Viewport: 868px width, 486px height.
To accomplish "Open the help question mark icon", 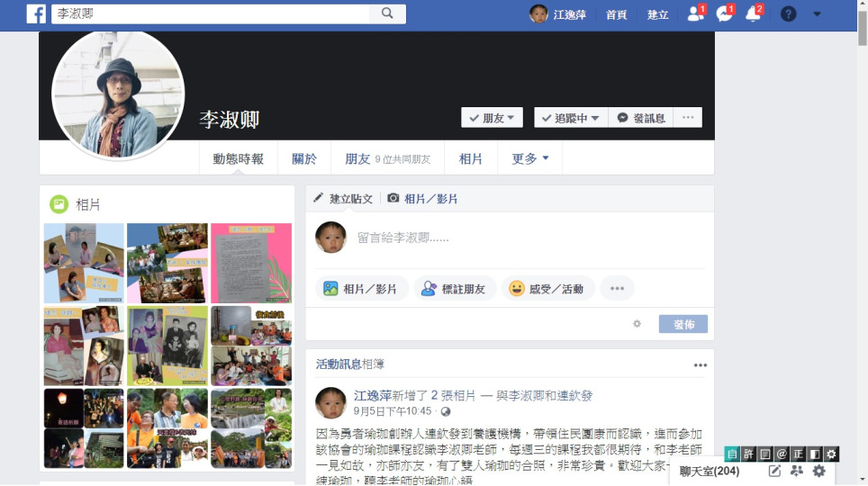I will [x=788, y=14].
